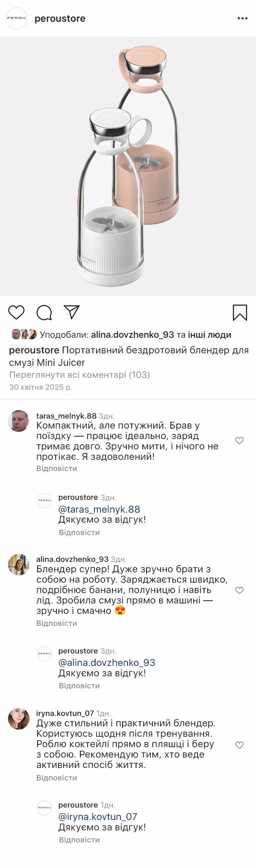View alina.dovzhenko_93's comment avatar

coord(19,565)
